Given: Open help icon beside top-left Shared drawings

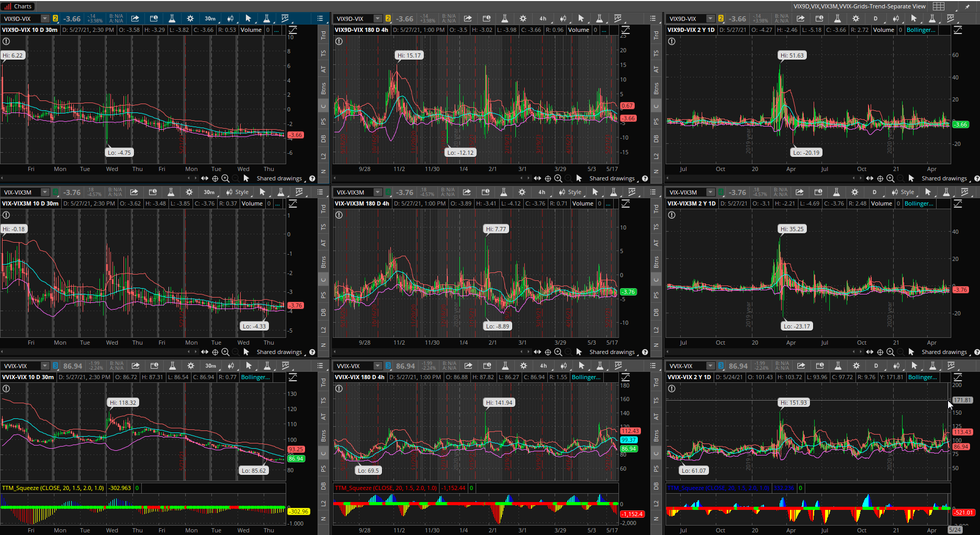Looking at the screenshot, I should click(x=312, y=178).
